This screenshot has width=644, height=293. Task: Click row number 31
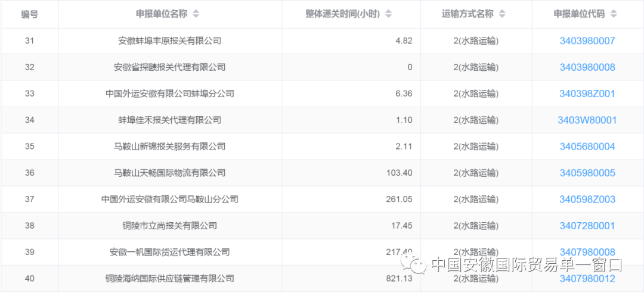pos(30,40)
